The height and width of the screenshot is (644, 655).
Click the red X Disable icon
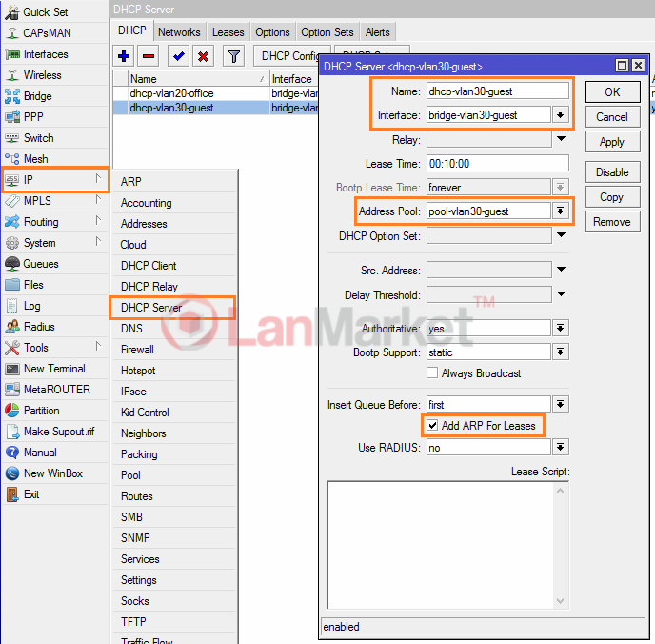203,56
